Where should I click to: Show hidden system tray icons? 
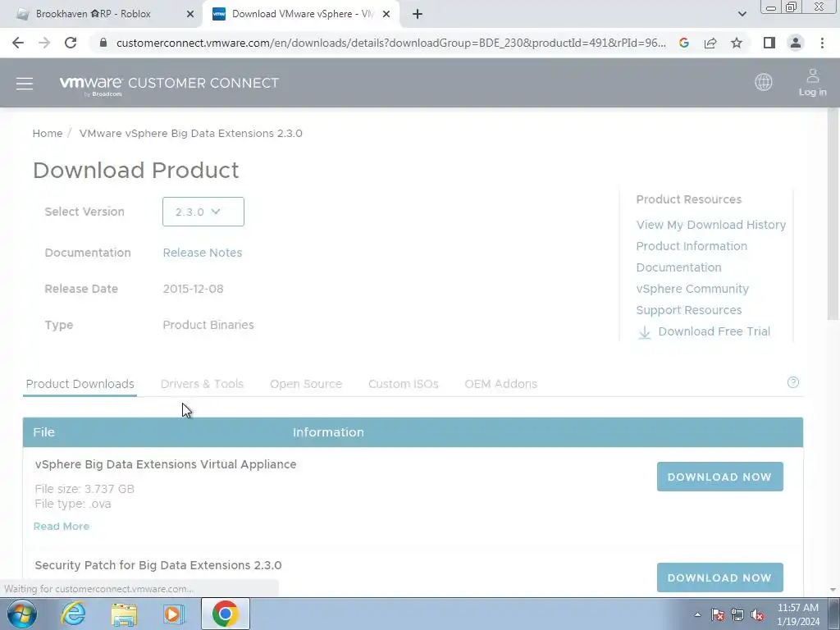[x=697, y=615]
